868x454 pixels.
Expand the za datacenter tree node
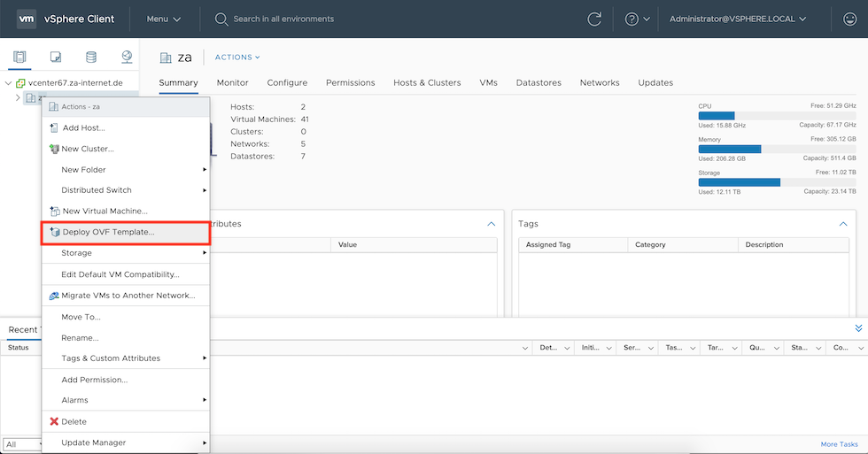pyautogui.click(x=18, y=98)
